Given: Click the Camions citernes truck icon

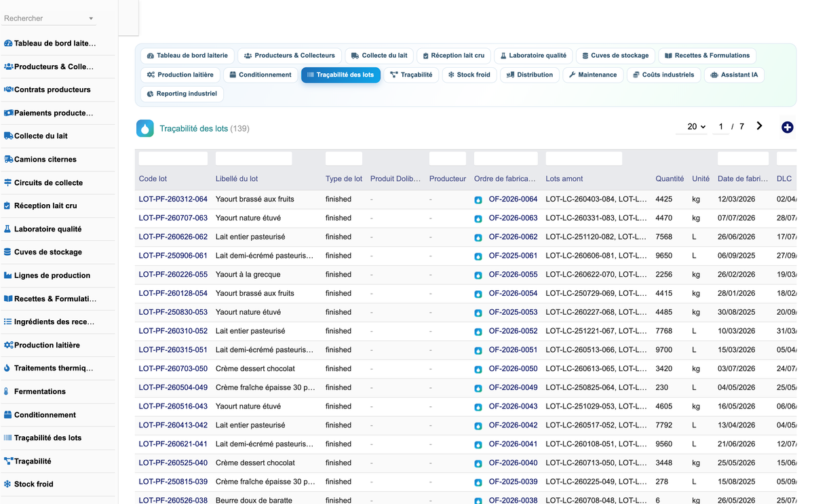Looking at the screenshot, I should coord(8,159).
